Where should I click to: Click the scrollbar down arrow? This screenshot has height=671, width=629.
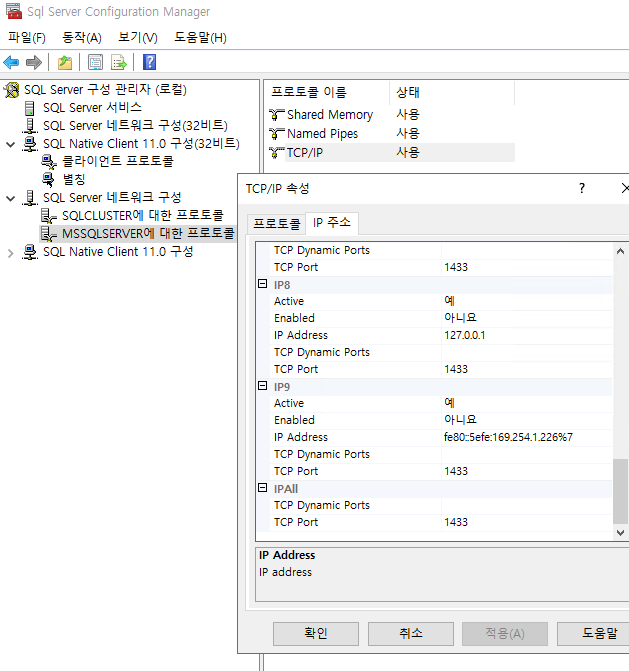(620, 532)
